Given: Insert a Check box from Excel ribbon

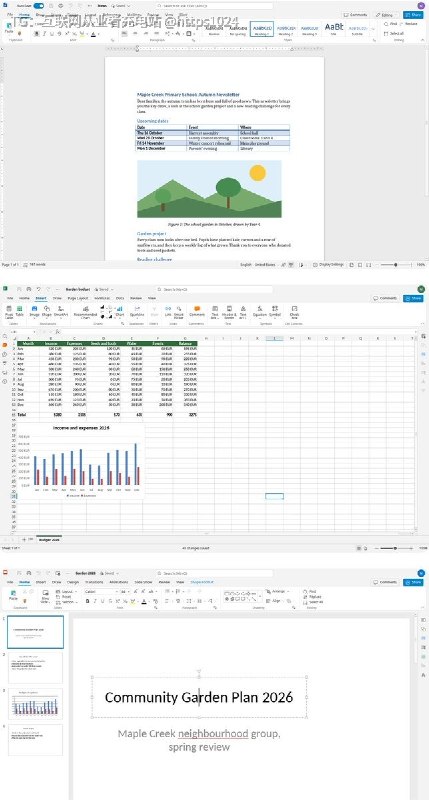Looking at the screenshot, I should [294, 312].
